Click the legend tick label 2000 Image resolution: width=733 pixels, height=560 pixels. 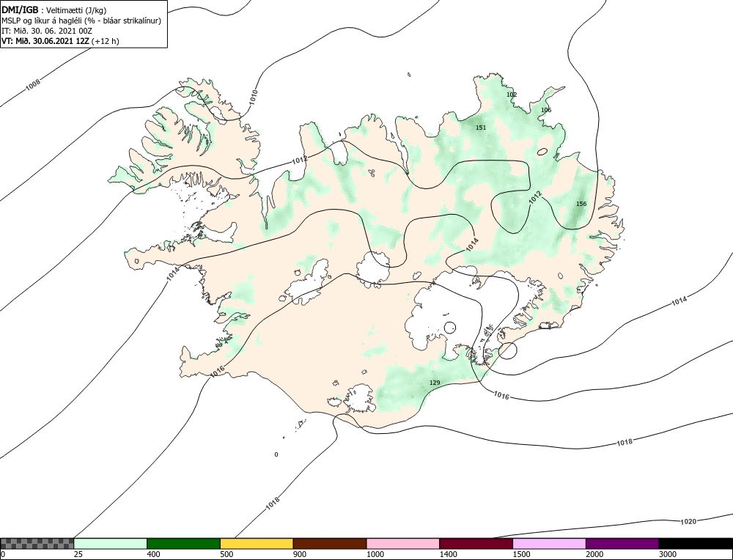click(x=594, y=554)
